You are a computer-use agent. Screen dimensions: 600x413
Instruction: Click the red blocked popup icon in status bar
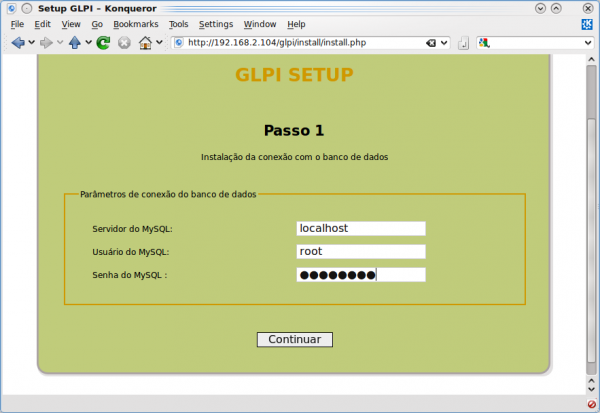pos(592,404)
